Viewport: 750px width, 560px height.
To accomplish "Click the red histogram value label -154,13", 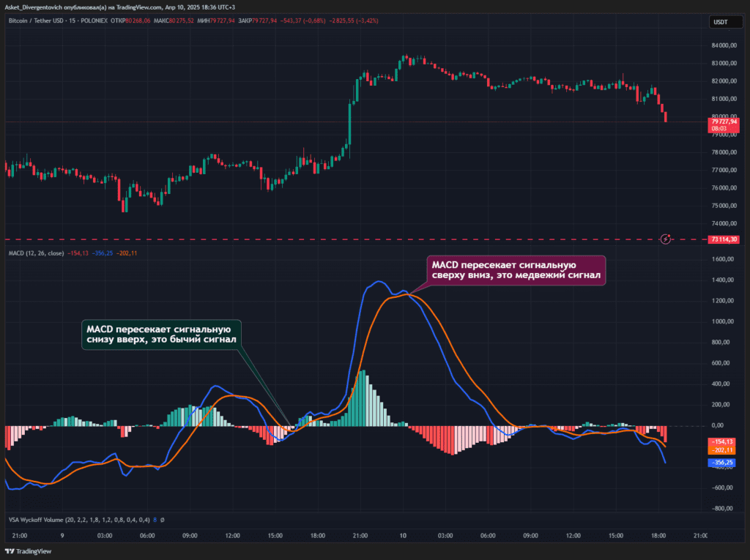I will pos(724,441).
